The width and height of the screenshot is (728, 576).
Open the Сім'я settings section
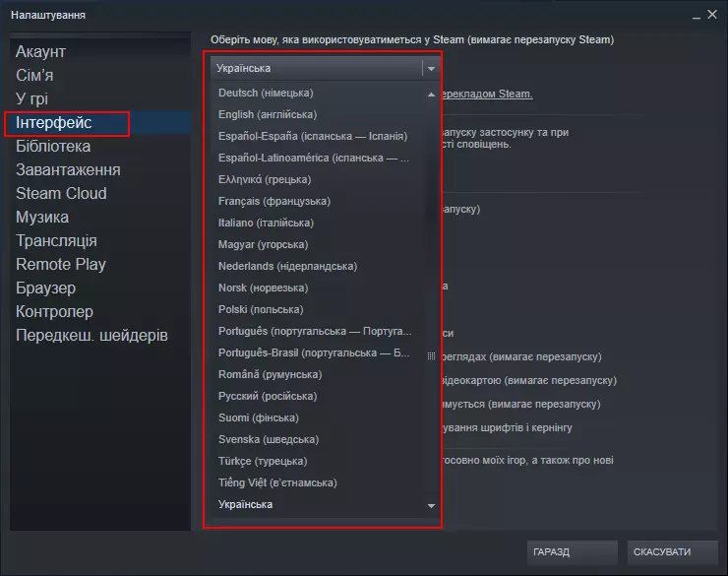(x=34, y=75)
